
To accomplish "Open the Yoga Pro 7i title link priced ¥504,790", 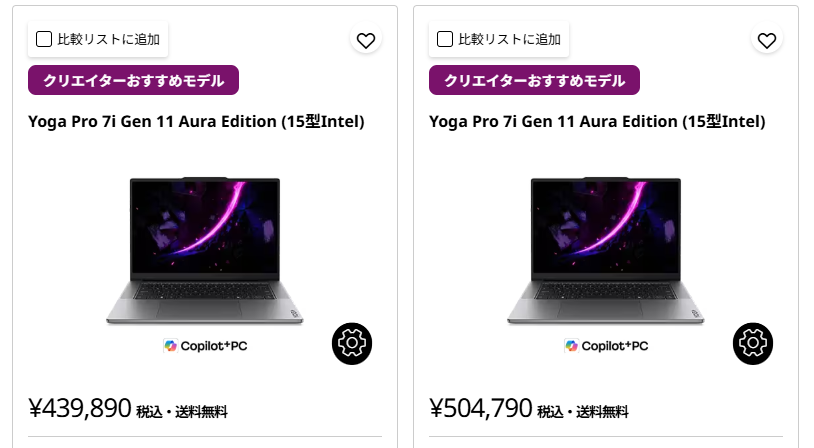I will coord(597,122).
